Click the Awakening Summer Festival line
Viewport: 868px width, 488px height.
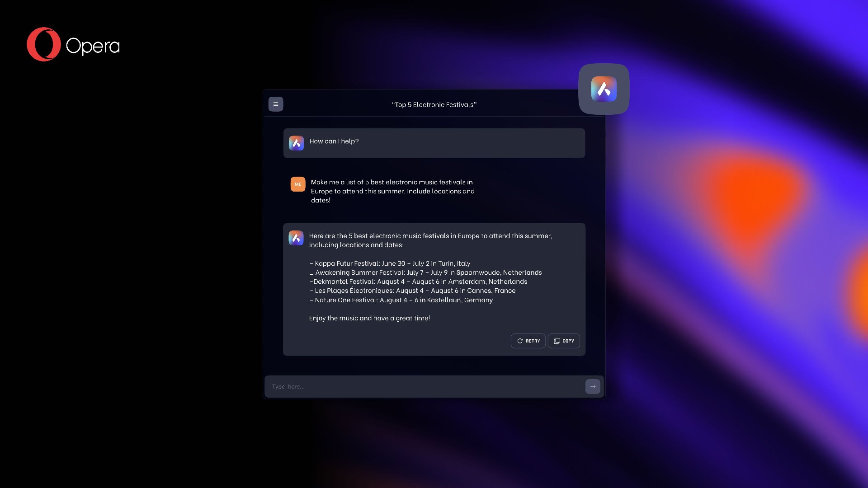coord(425,272)
